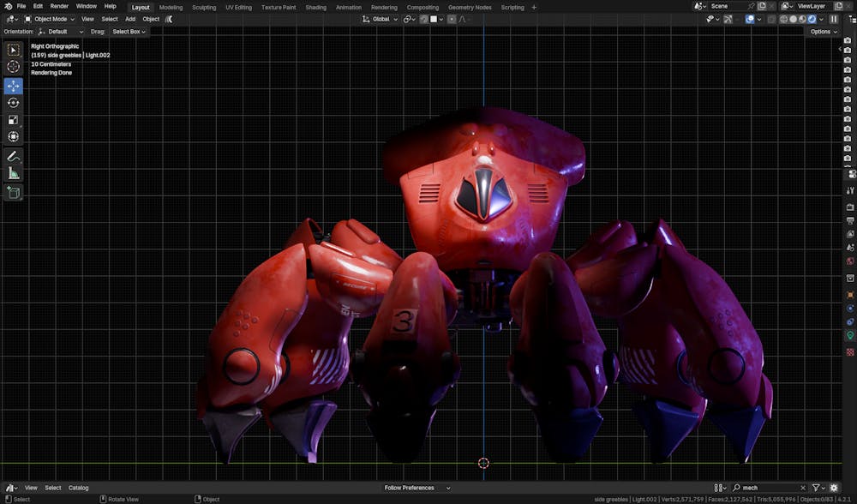Select the Rotate tool
Screen dimensions: 857x504
tap(13, 103)
